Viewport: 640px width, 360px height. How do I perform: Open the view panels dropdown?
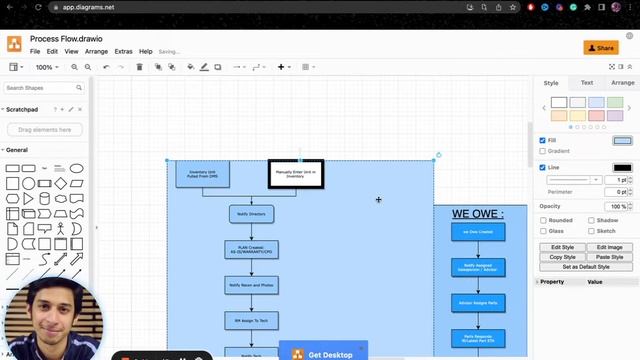tap(16, 67)
